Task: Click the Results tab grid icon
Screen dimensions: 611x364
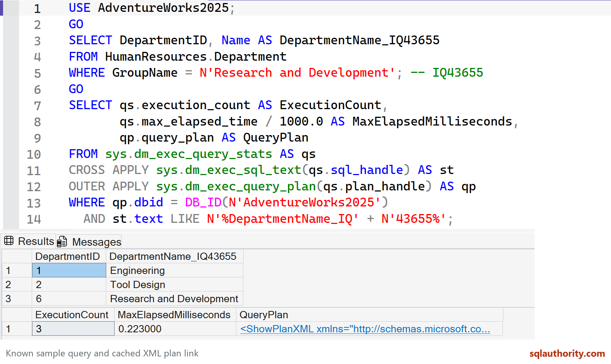Action: [9, 241]
